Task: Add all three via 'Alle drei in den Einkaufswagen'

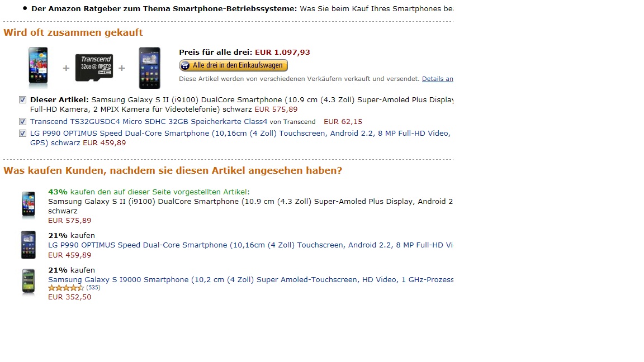Action: point(233,65)
